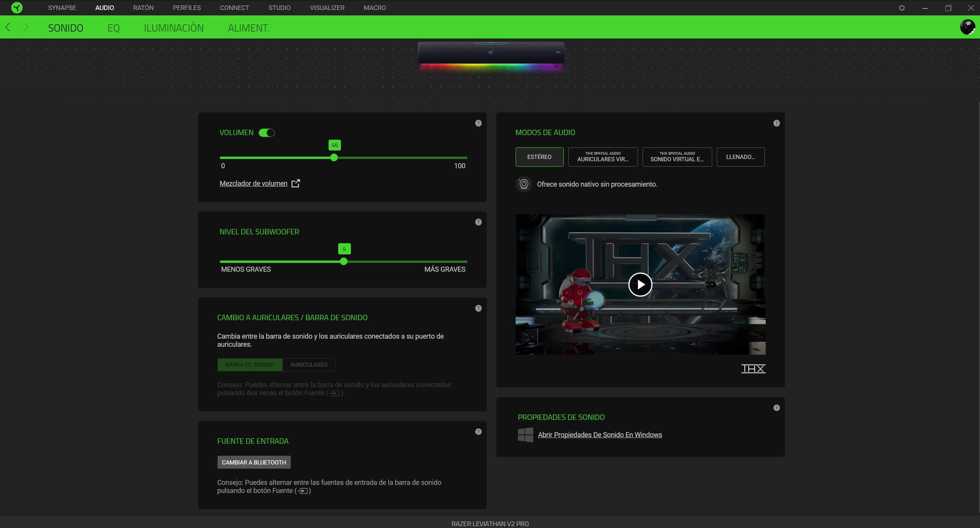Open help for Nivel del Subwoofer panel
Viewport: 980px width, 528px height.
478,222
